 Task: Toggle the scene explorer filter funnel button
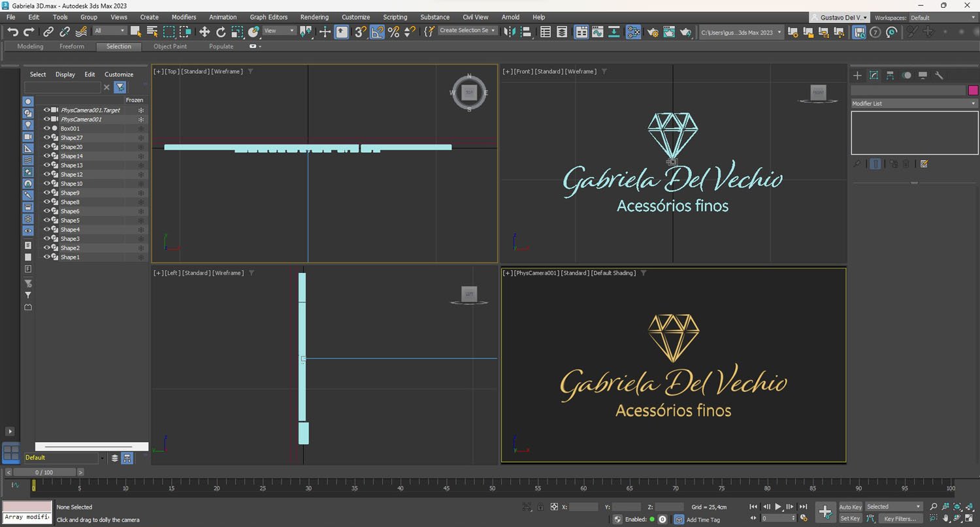(120, 87)
